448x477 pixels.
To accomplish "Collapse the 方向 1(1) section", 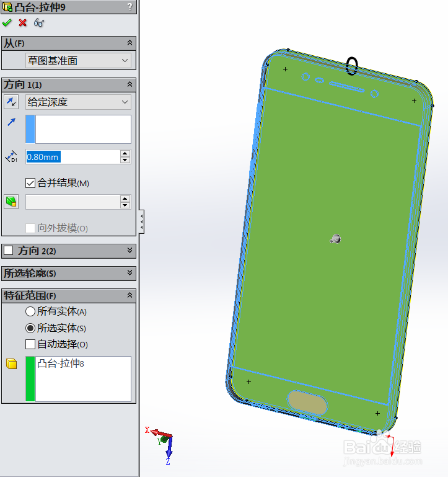I will tap(130, 84).
